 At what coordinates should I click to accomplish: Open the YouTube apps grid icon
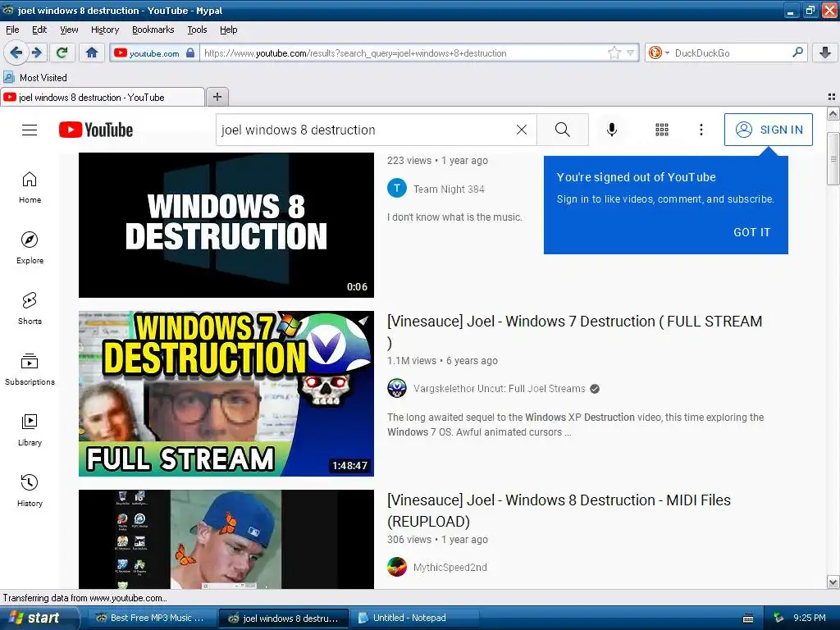click(662, 130)
